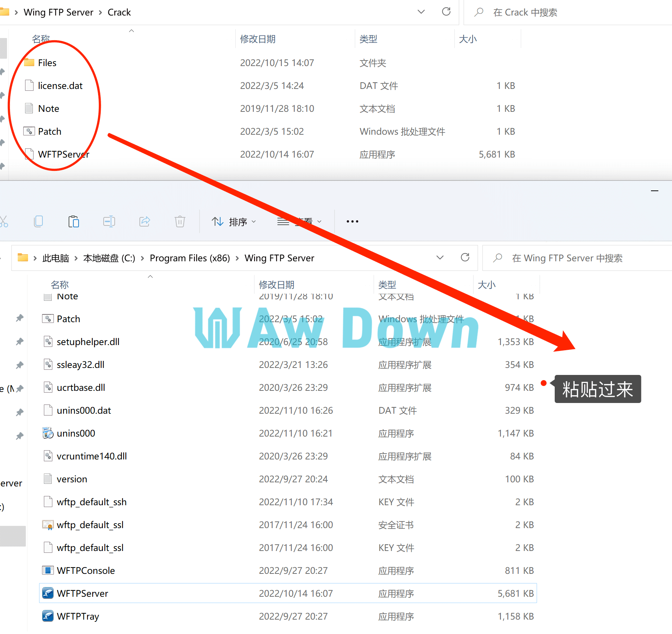
Task: Click the Share icon in toolbar
Action: tap(145, 221)
